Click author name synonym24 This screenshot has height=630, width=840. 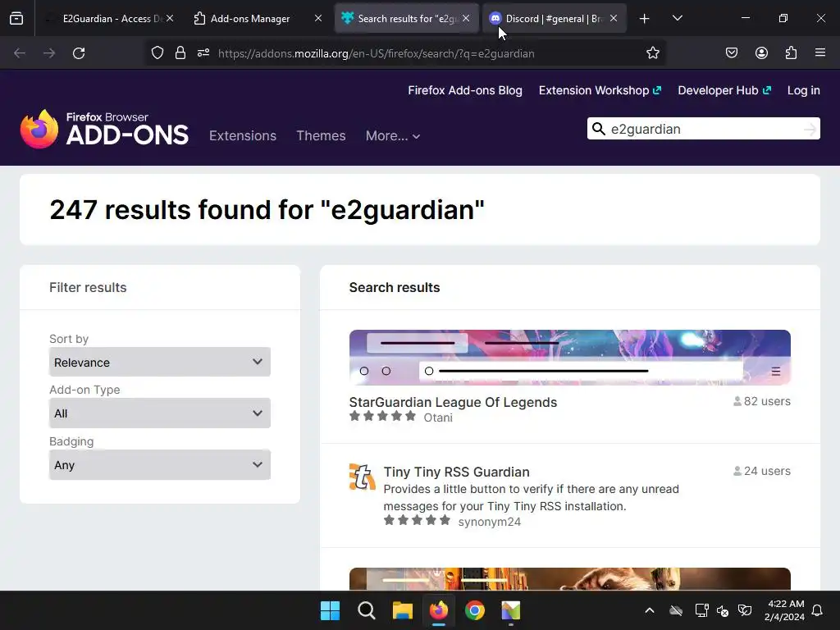490,522
